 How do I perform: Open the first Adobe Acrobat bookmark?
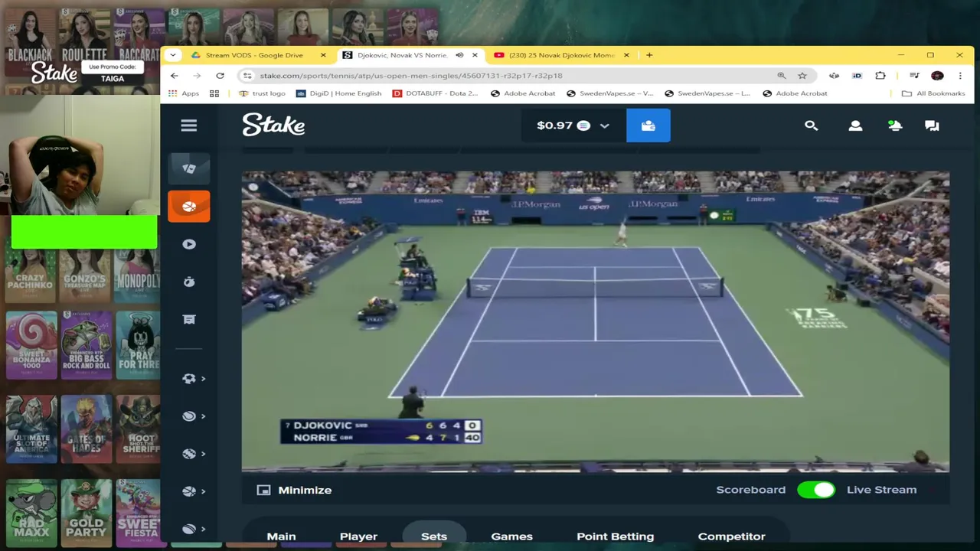point(523,93)
